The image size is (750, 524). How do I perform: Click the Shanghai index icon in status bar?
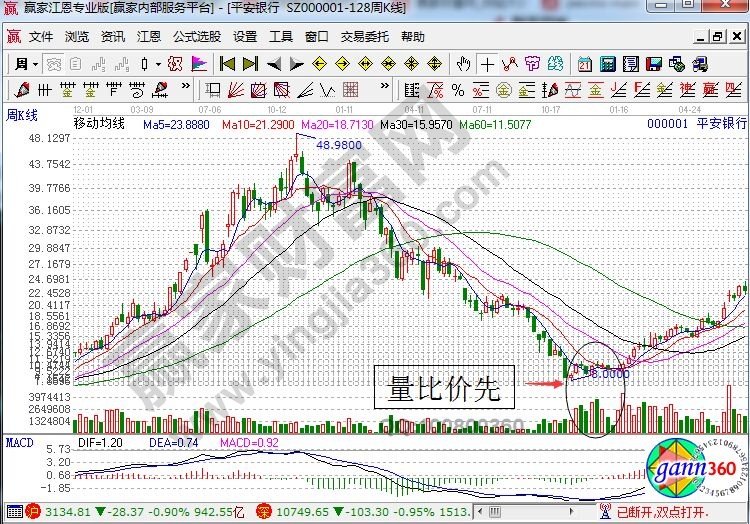pos(33,511)
